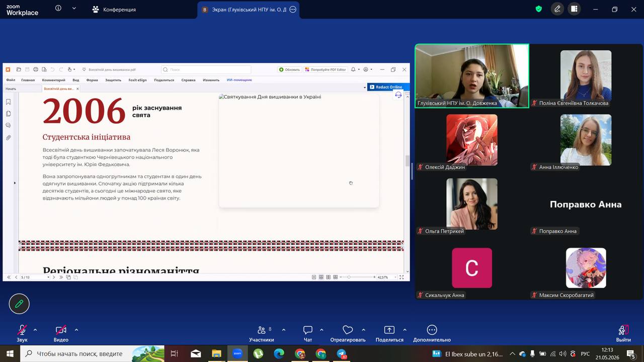Open the Дополнительно more options menu
This screenshot has height=362, width=644.
432,334
